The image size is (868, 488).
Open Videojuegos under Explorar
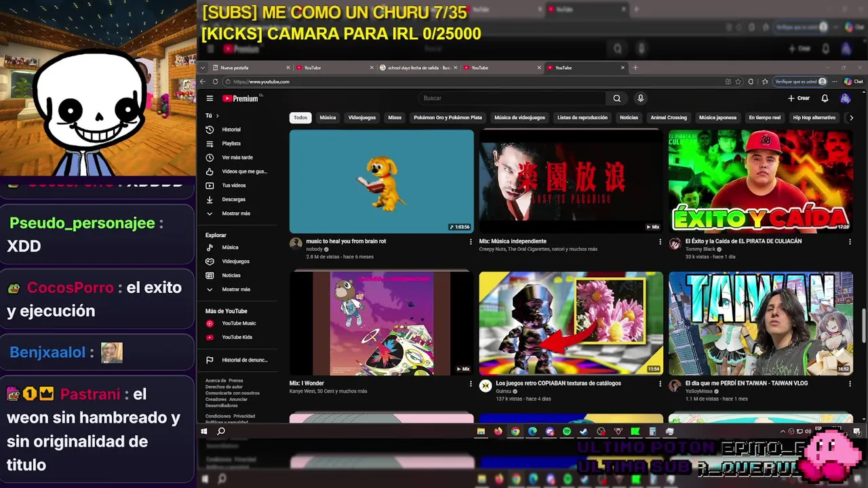[237, 262]
